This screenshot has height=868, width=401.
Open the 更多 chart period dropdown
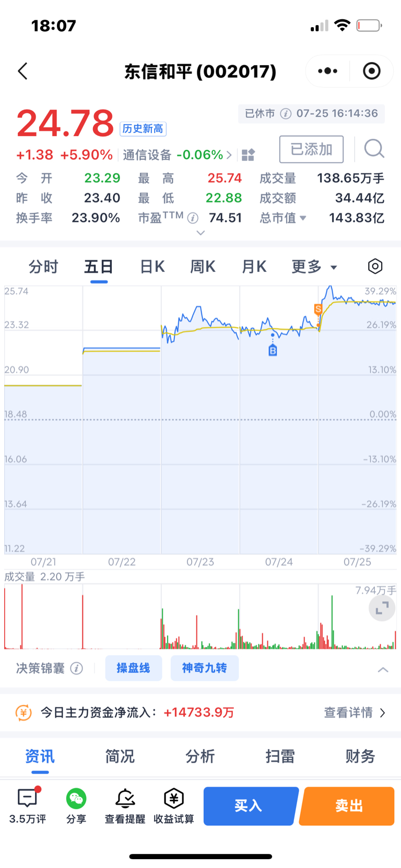[314, 267]
